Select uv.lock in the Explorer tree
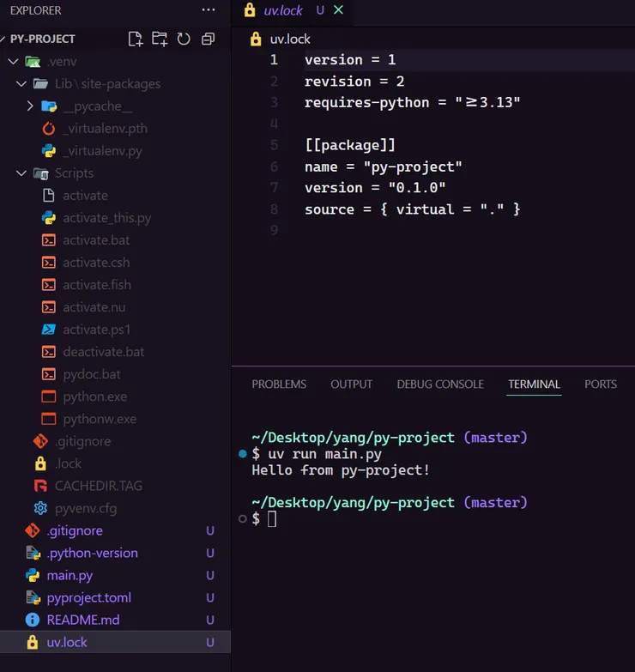This screenshot has width=635, height=672. point(115,642)
